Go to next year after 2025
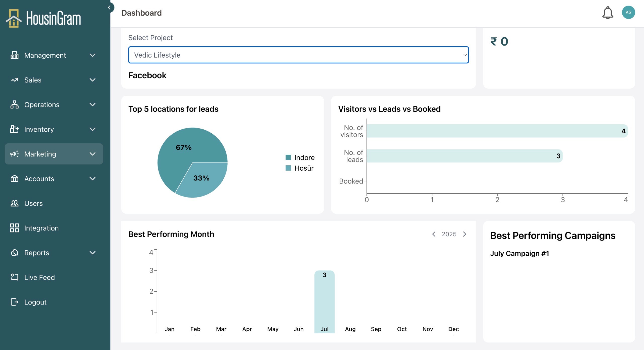Screen dimensions: 644x350 coord(465,234)
